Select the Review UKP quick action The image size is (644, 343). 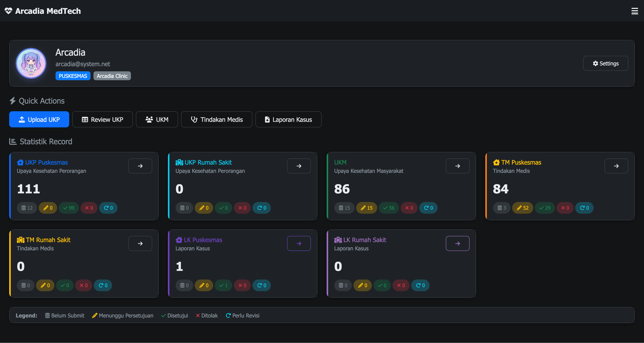pyautogui.click(x=103, y=119)
